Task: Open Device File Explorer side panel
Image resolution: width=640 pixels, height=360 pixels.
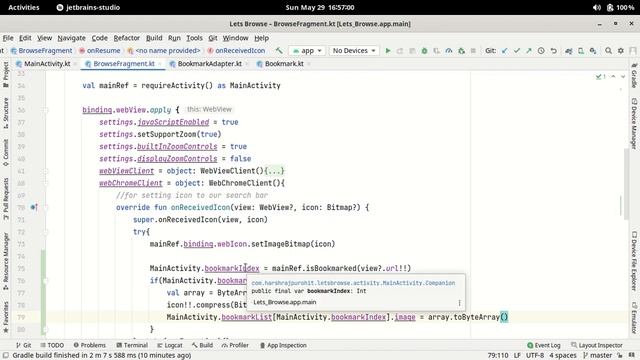Action: coord(634,261)
